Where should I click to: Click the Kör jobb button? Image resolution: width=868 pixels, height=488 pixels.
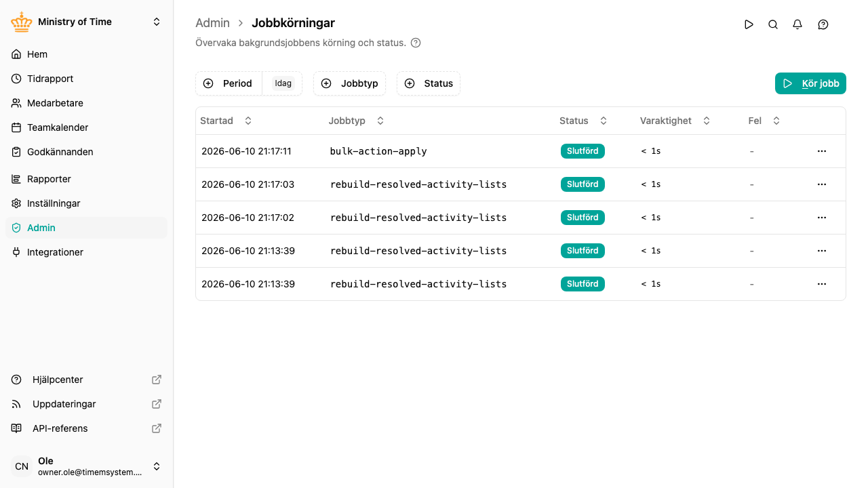810,83
